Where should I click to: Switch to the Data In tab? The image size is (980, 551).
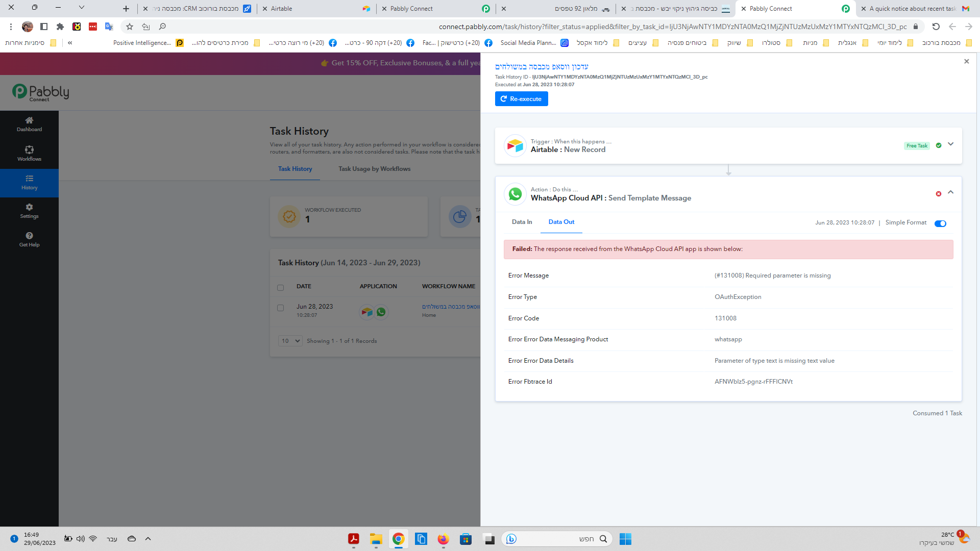[x=522, y=222]
